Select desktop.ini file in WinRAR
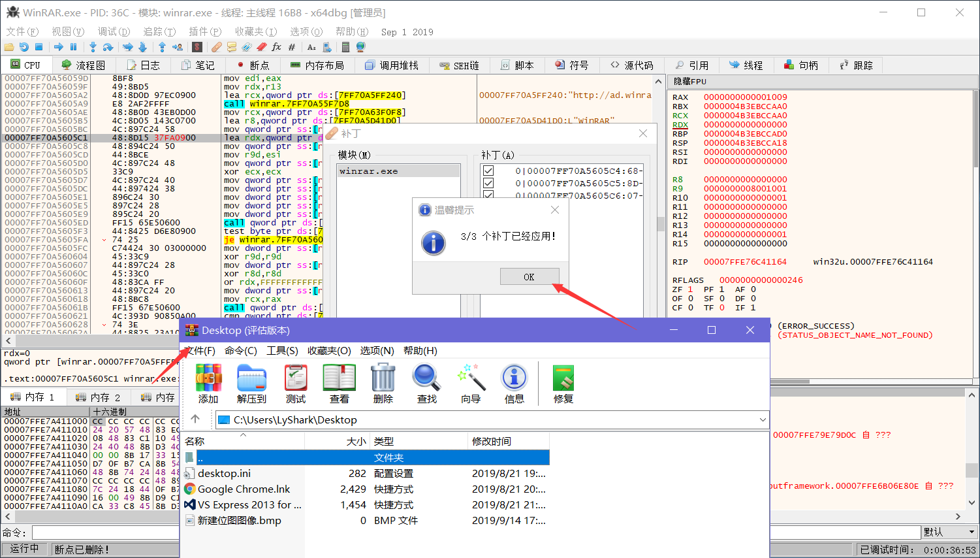The image size is (980, 558). (224, 473)
